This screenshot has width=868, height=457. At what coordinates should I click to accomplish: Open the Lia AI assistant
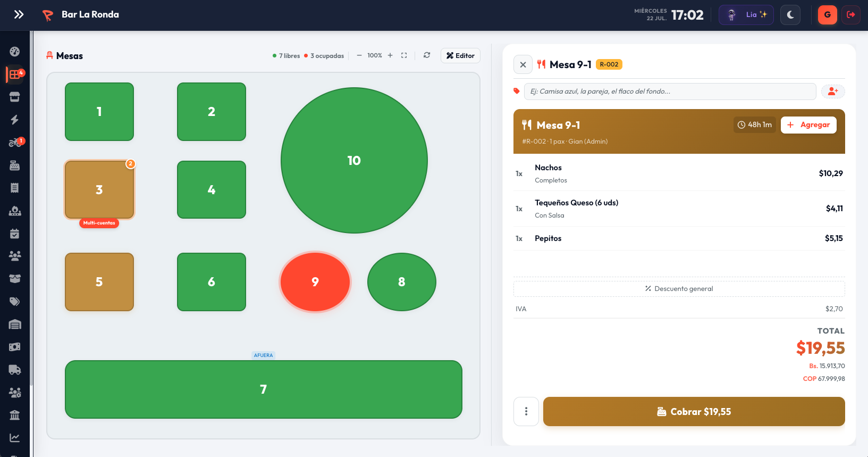pos(746,15)
